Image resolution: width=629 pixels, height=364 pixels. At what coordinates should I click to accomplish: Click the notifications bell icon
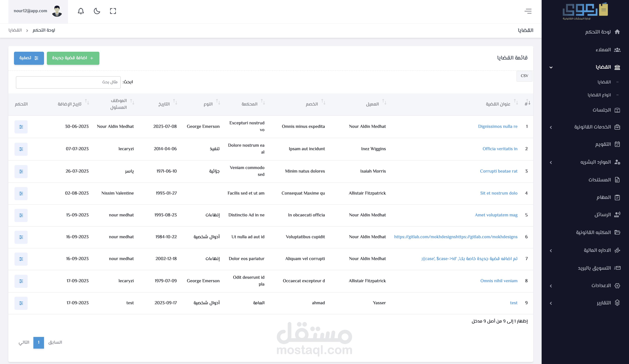click(x=81, y=11)
